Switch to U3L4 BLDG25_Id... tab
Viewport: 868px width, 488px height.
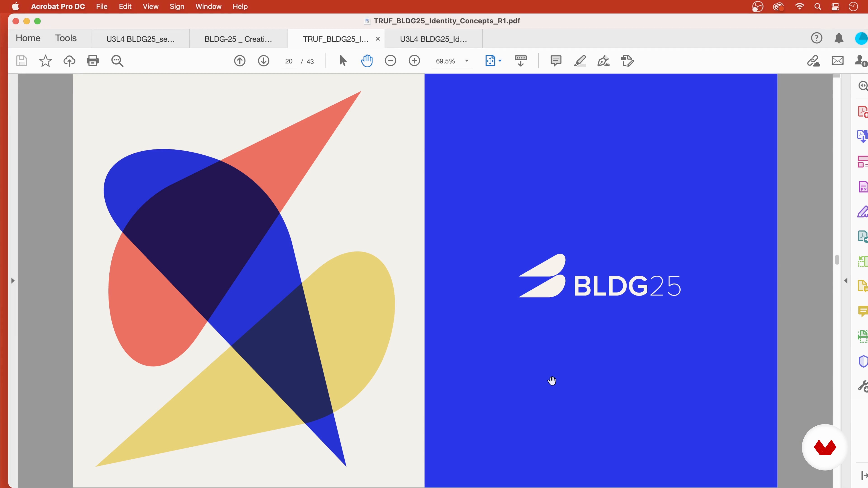click(433, 39)
